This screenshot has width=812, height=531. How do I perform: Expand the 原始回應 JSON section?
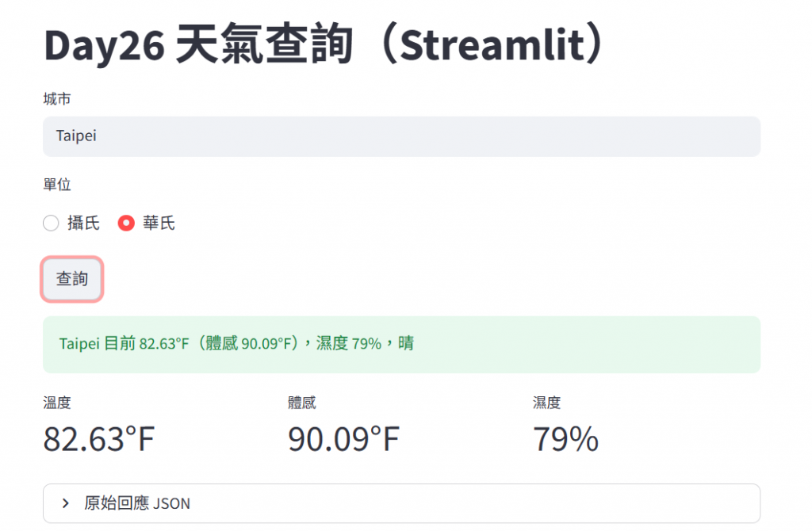coord(401,503)
